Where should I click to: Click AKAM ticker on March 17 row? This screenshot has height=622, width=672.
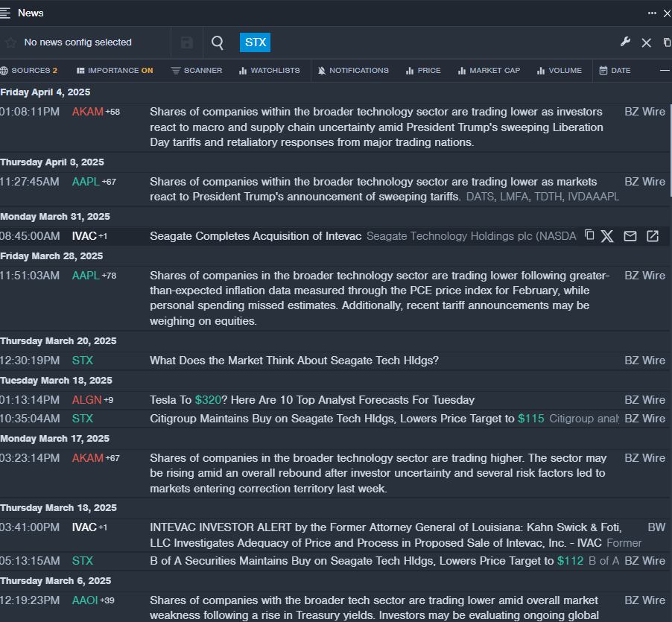point(87,458)
